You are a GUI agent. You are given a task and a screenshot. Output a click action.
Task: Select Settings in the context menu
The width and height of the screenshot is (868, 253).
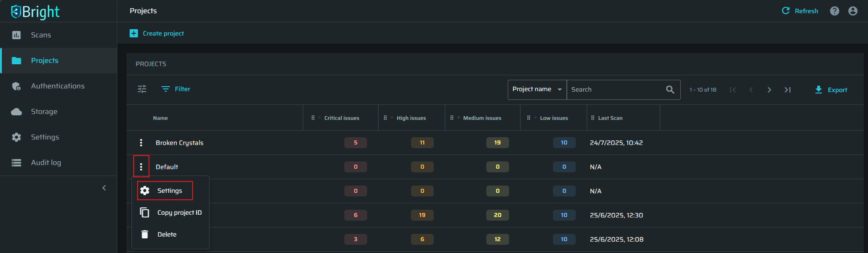170,191
